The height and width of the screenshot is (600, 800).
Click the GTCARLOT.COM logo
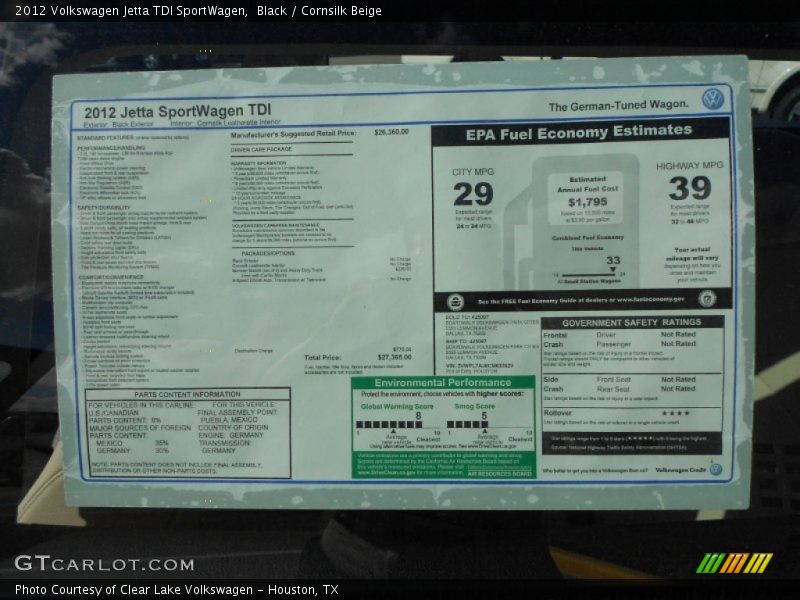pos(104,563)
